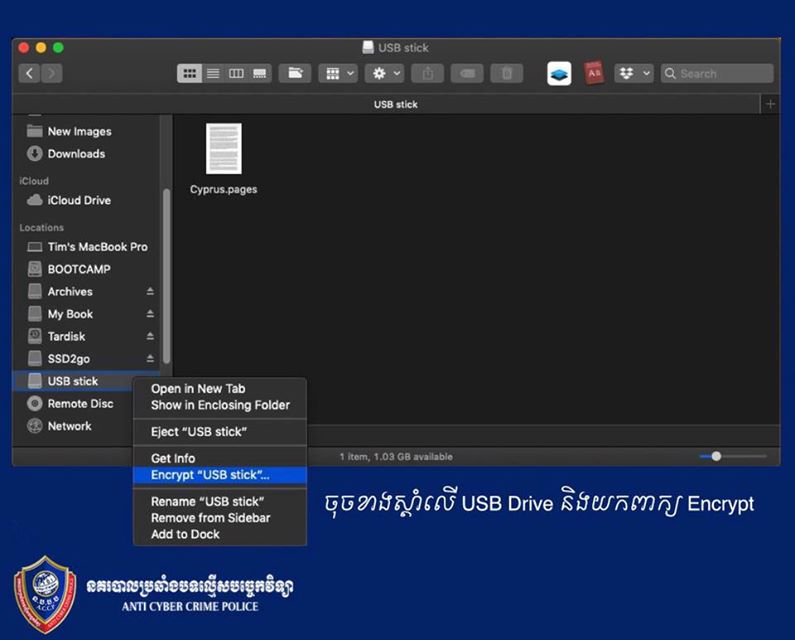Click the new folder toolbar icon
This screenshot has width=795, height=640.
295,74
